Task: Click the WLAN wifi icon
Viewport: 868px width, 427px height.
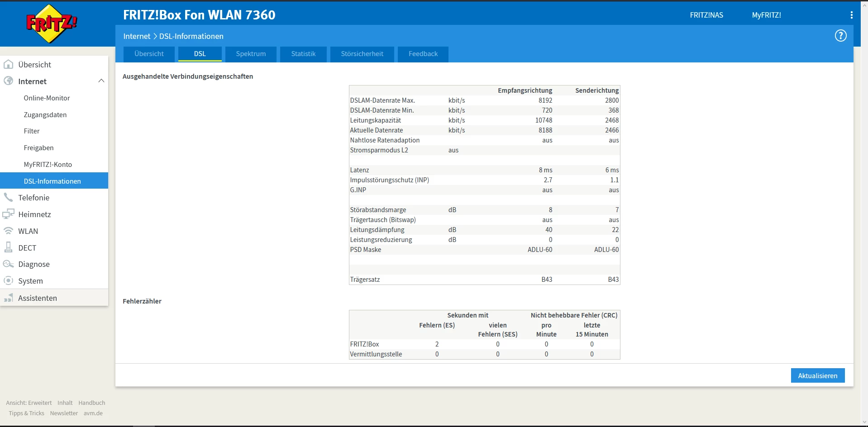Action: pyautogui.click(x=8, y=231)
